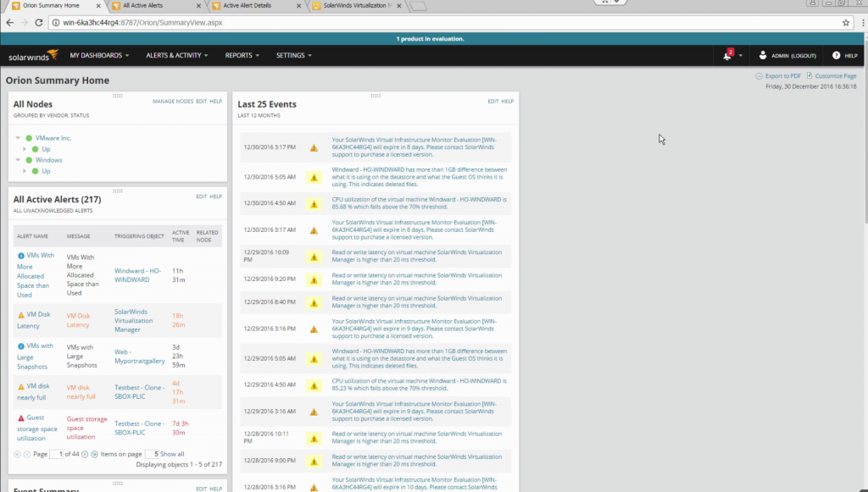Click drag handle of All Nodes widget

(117, 96)
